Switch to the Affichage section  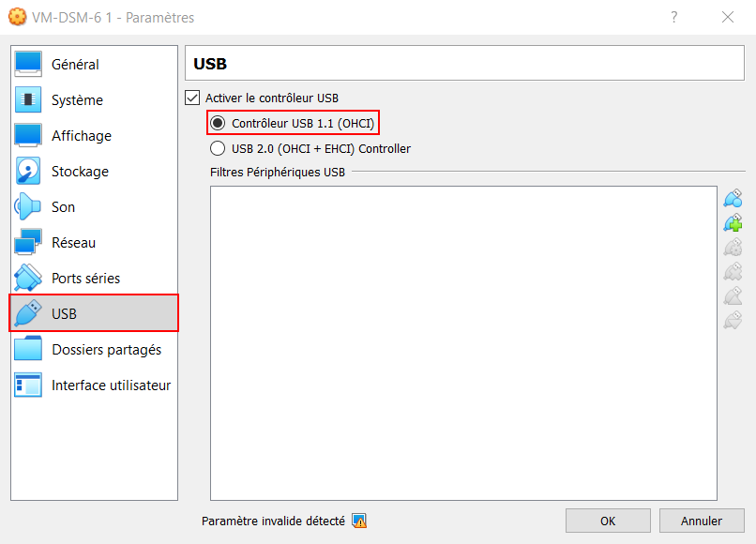point(94,135)
